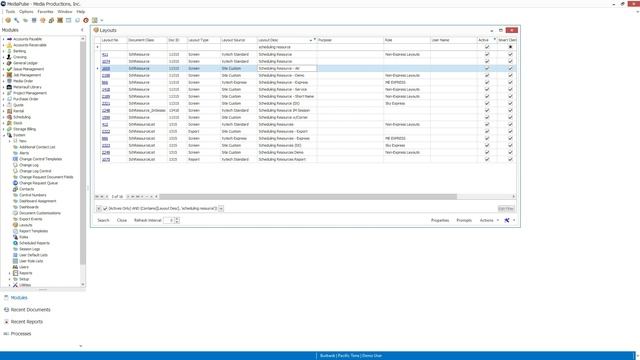Screen dimensions: 640x360
Task: Open the Media Order module icon
Action: [x=9, y=81]
